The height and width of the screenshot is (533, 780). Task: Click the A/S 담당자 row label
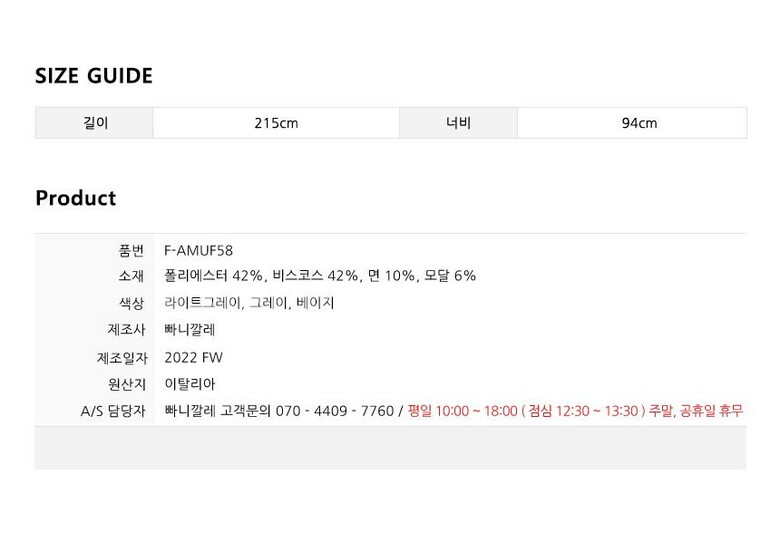point(113,410)
